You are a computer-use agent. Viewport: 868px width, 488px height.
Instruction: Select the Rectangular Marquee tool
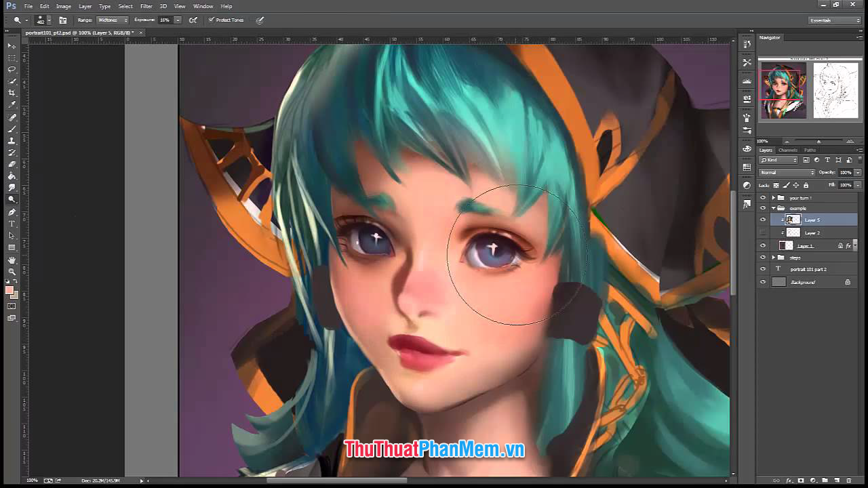[x=12, y=58]
